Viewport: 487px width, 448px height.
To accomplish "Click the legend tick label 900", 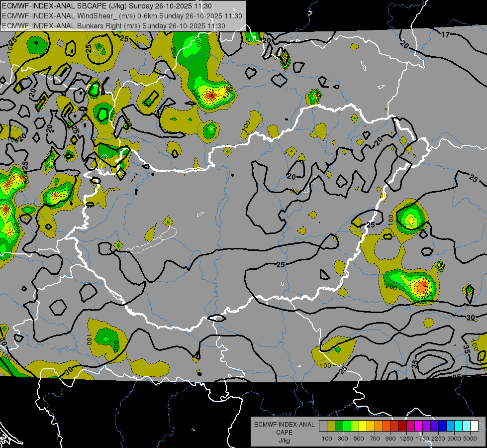I will click(x=390, y=439).
